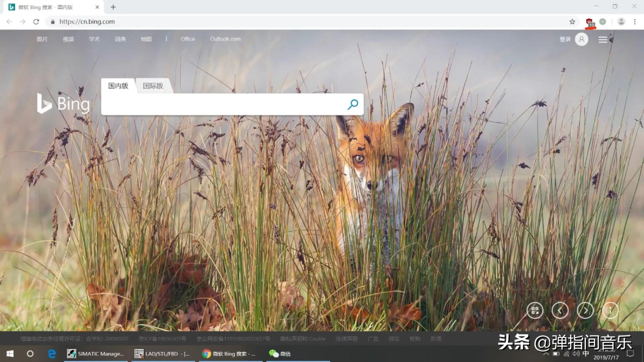The height and width of the screenshot is (362, 644).
Task: Show next background image
Action: 585,311
